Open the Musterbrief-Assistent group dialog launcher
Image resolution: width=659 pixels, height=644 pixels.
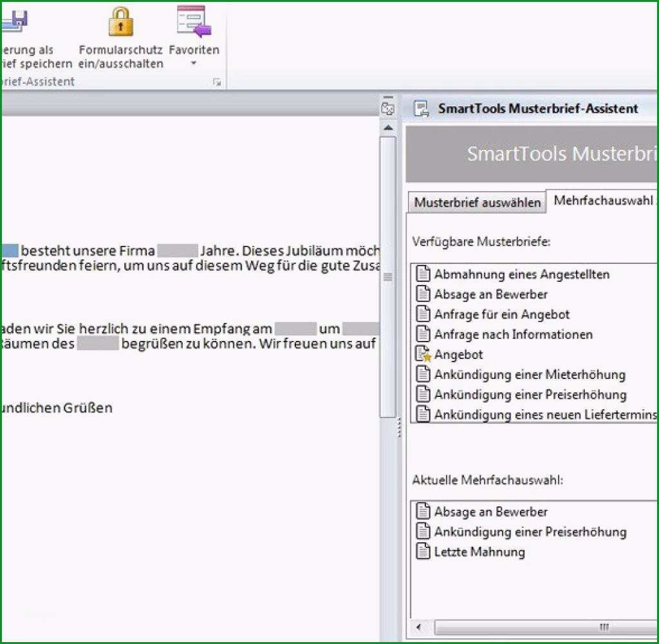(x=217, y=82)
